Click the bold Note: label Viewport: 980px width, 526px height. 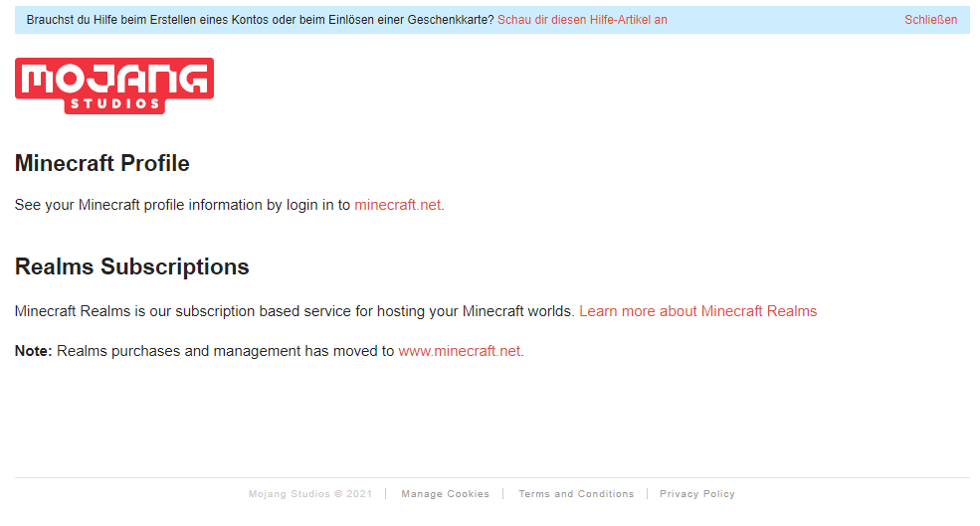[33, 351]
